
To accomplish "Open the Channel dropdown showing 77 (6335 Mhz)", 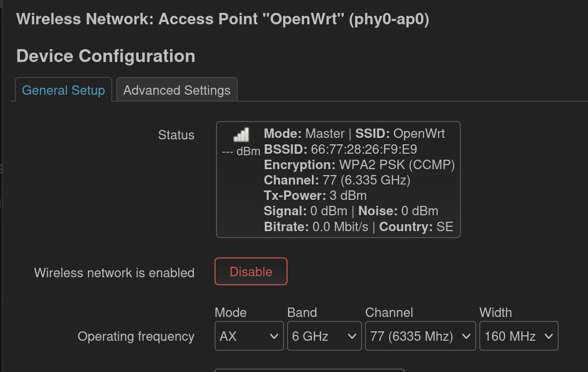I will [x=420, y=336].
